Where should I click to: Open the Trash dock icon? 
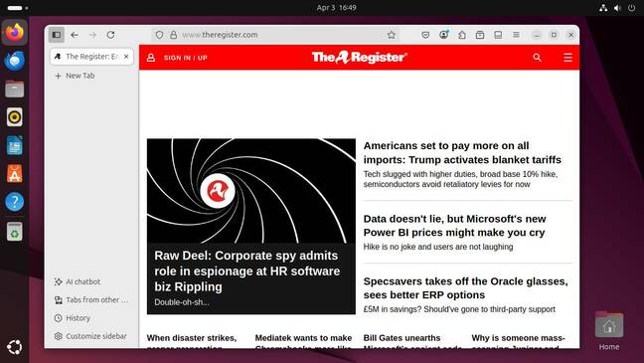[x=15, y=232]
